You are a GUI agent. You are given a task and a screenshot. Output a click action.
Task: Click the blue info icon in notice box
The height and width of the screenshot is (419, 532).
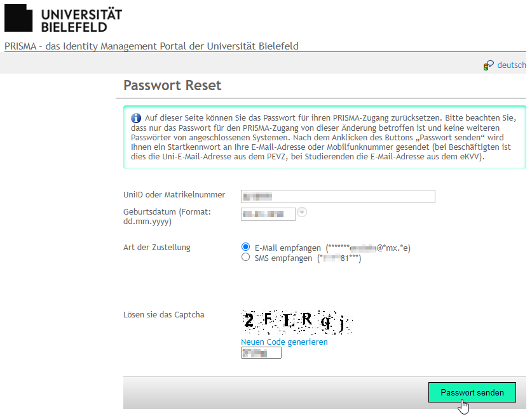[x=136, y=118]
